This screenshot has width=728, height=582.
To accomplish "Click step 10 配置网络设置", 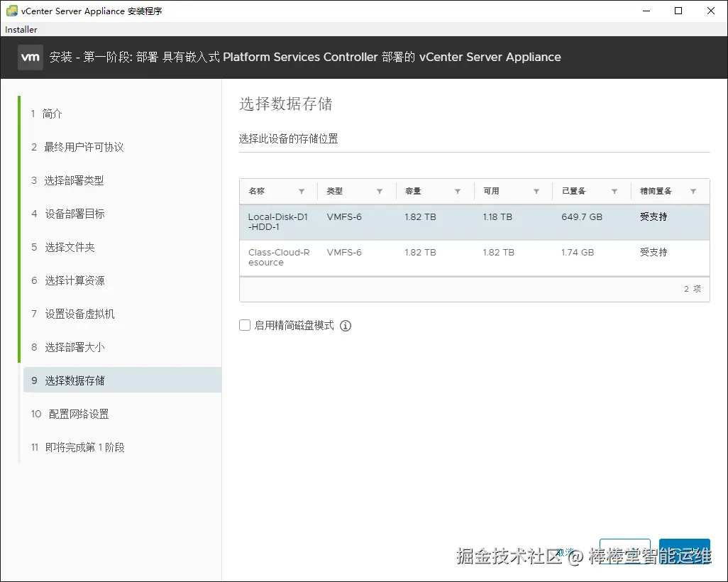I will (x=70, y=414).
